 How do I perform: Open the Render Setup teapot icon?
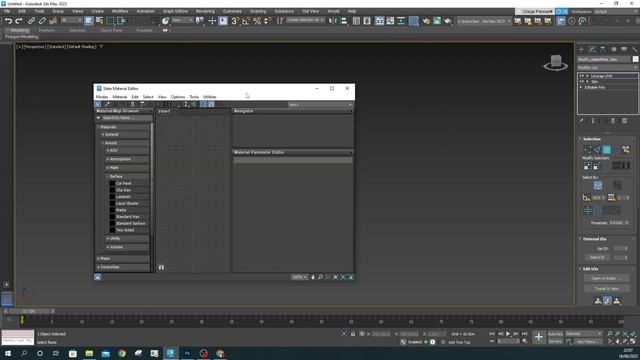[x=426, y=21]
